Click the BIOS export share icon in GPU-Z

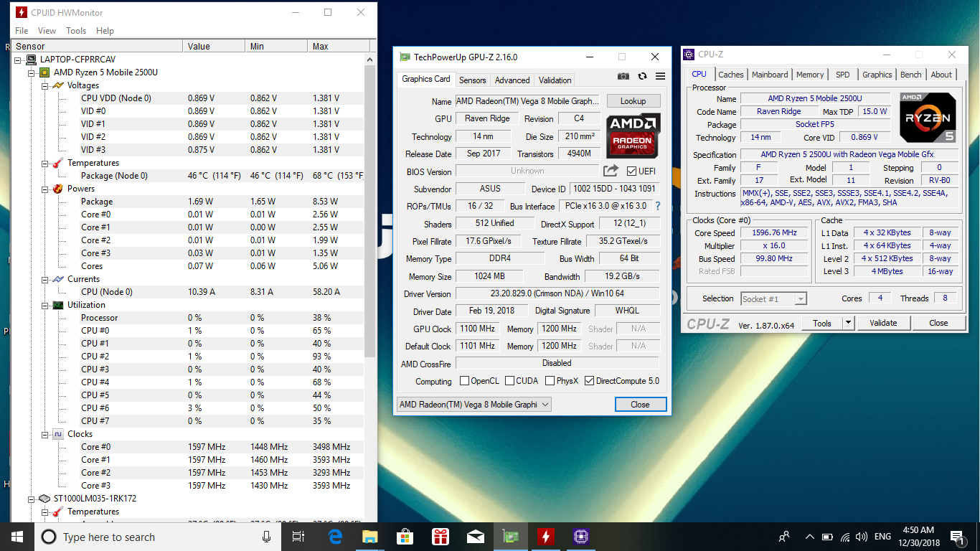611,171
